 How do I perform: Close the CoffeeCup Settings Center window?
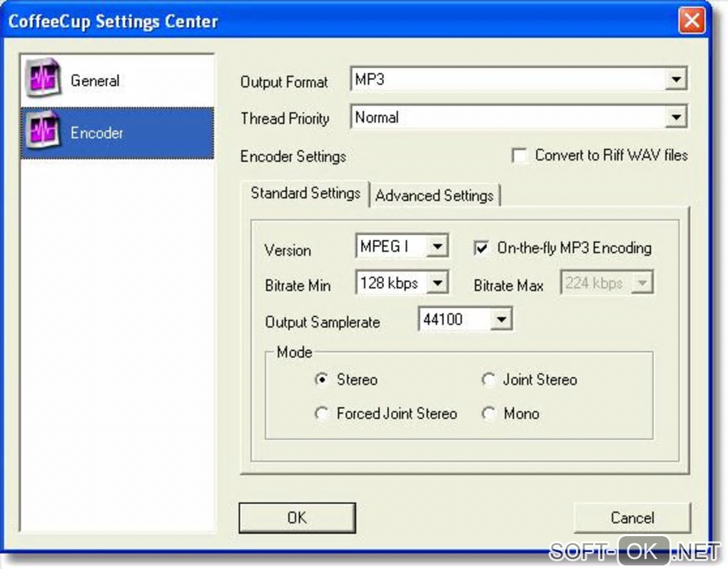click(692, 21)
